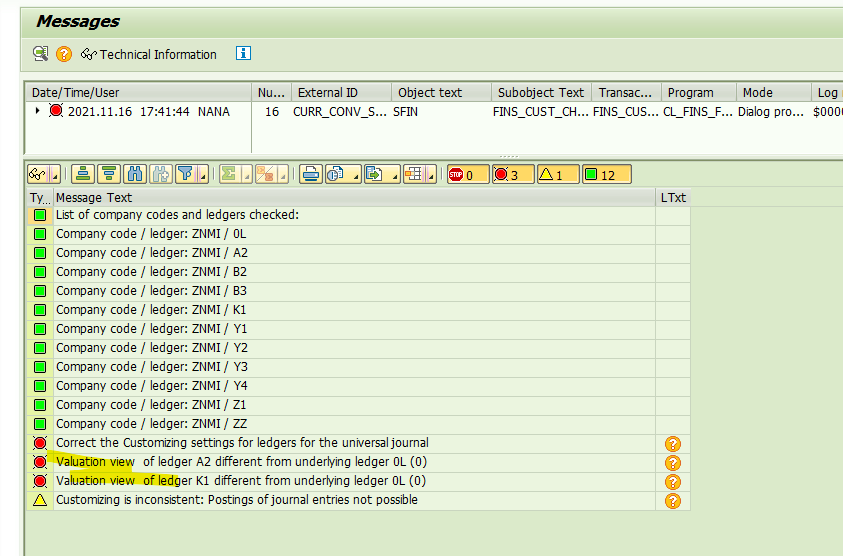Open long text for ledger K1 valuation view message

pos(672,481)
